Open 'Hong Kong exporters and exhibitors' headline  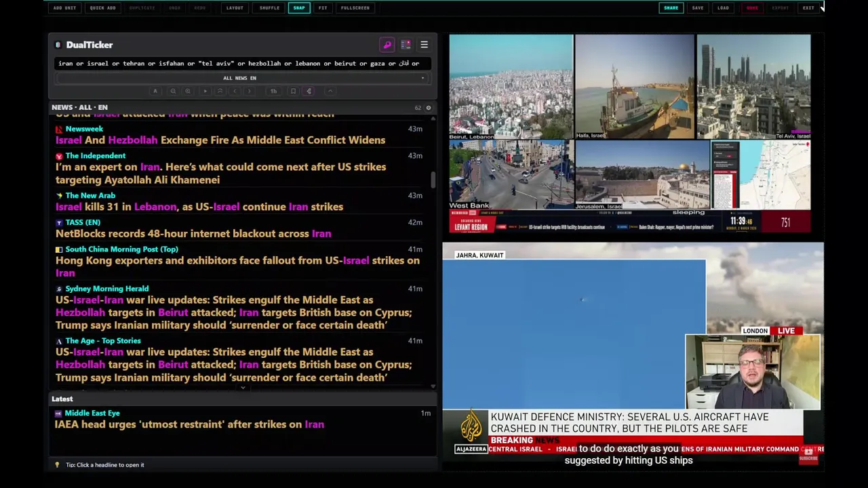(x=237, y=266)
